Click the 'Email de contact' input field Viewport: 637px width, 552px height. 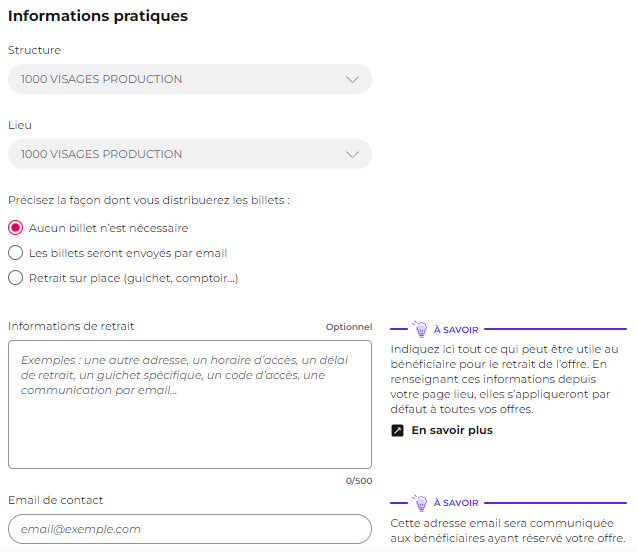point(190,529)
